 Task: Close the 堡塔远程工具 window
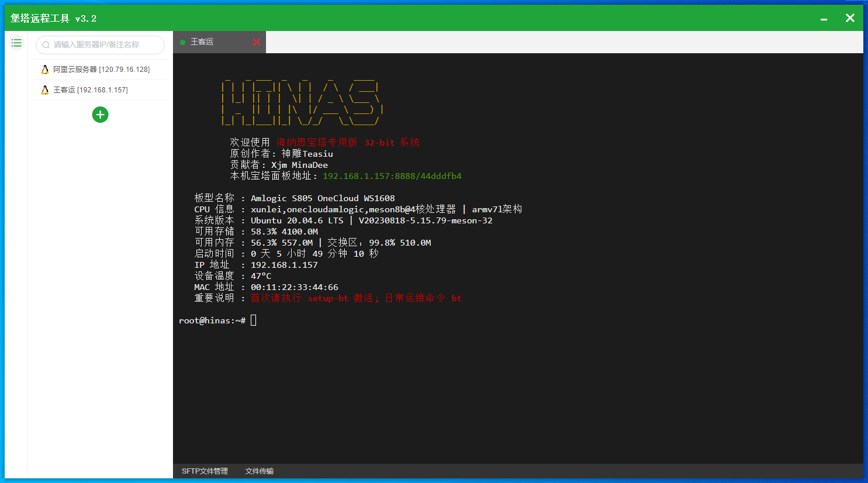[x=850, y=18]
